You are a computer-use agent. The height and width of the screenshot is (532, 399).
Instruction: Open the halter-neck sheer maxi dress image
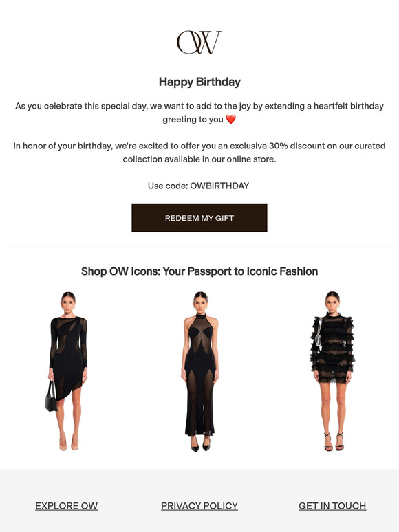click(200, 372)
